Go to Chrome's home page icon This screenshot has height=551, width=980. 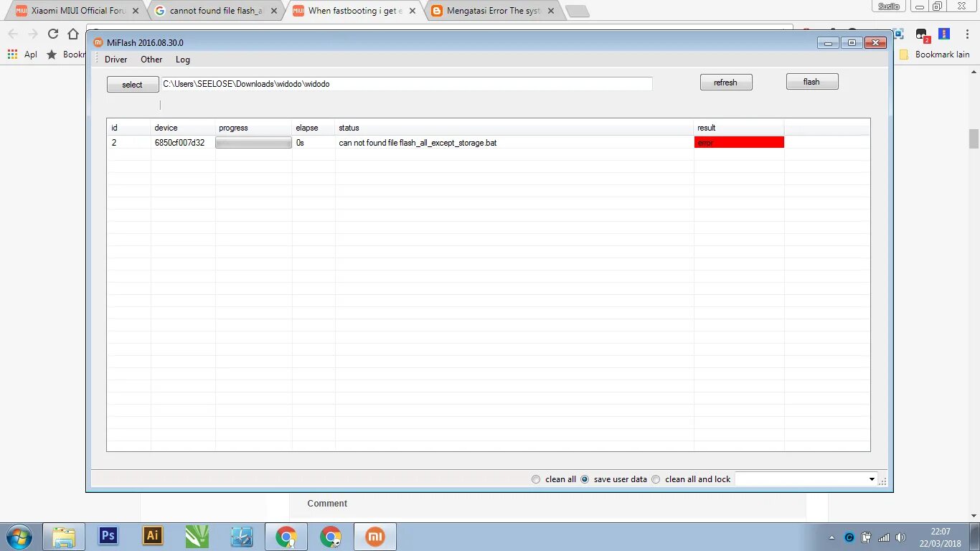[73, 34]
